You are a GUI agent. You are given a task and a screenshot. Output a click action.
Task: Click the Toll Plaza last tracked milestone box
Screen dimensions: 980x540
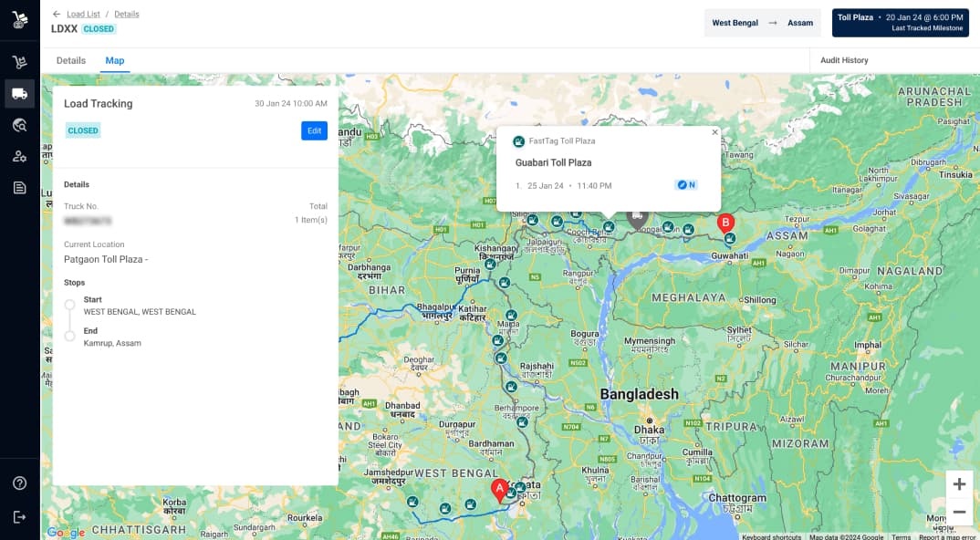[898, 23]
